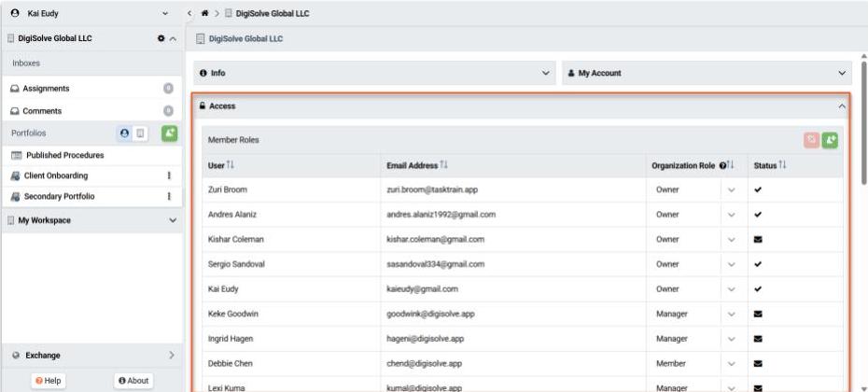Collapse the sidebar using left chevron
This screenshot has height=392, width=868.
(189, 13)
